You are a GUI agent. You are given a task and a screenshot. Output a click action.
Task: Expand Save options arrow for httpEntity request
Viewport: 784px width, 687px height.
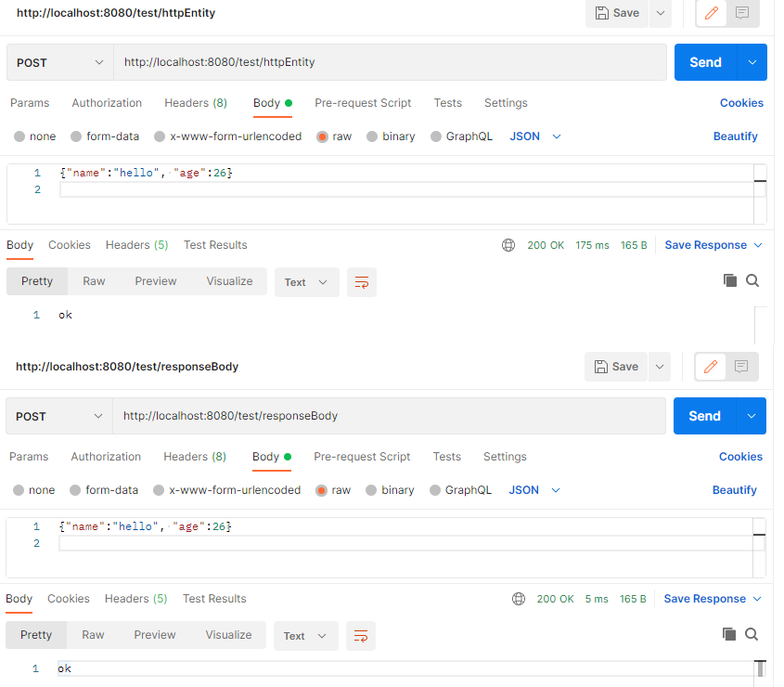661,13
